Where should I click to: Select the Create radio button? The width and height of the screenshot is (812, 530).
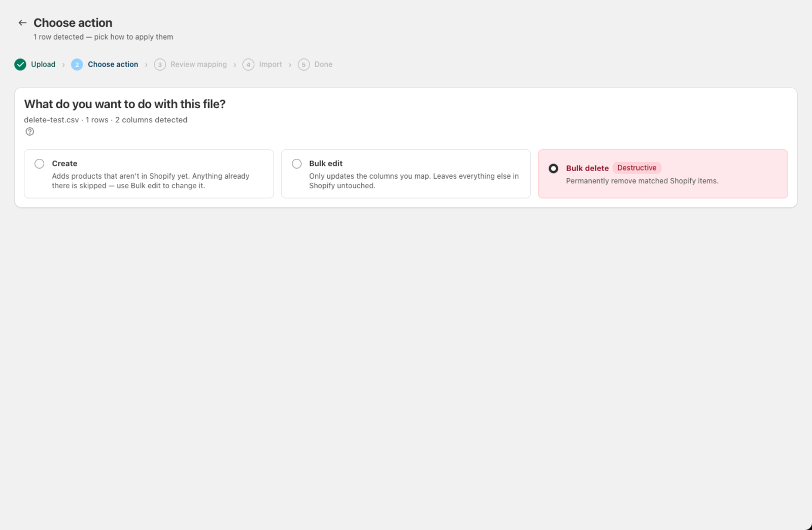pos(40,163)
